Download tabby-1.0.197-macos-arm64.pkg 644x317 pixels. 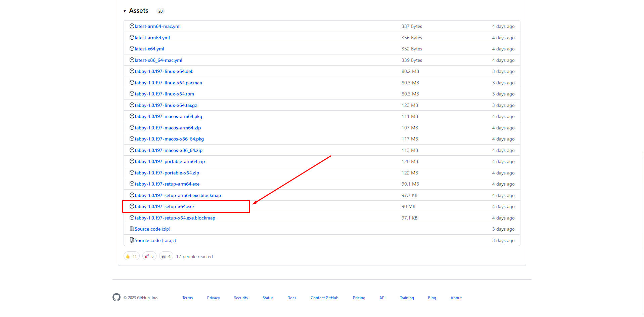coord(168,116)
